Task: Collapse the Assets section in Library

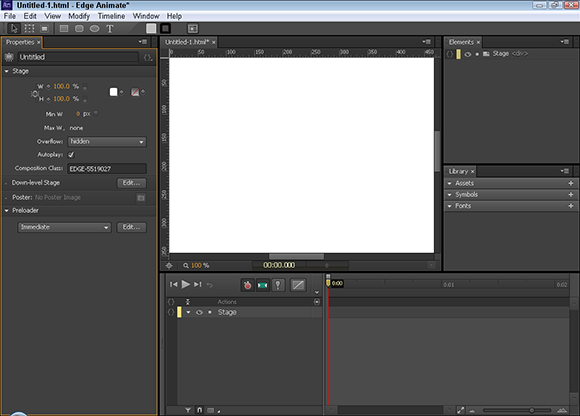Action: tap(449, 183)
